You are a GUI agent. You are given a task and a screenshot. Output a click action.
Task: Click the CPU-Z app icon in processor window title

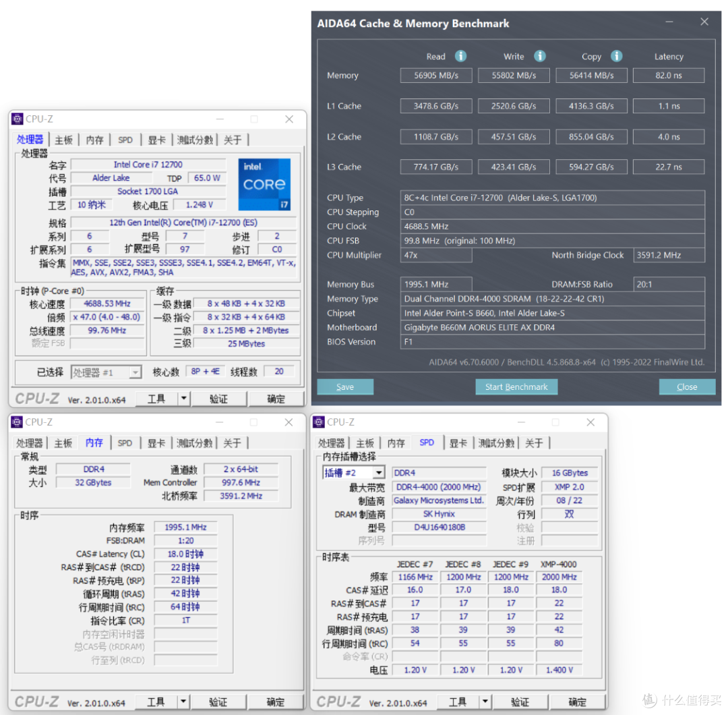coord(17,119)
